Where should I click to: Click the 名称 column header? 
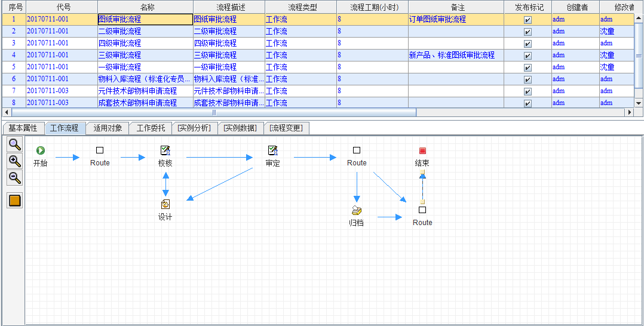(145, 7)
